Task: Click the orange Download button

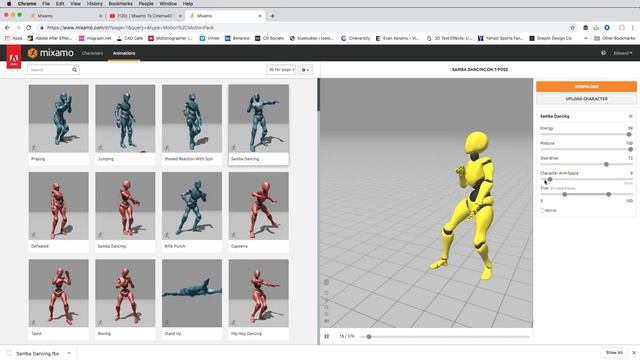Action: point(586,87)
